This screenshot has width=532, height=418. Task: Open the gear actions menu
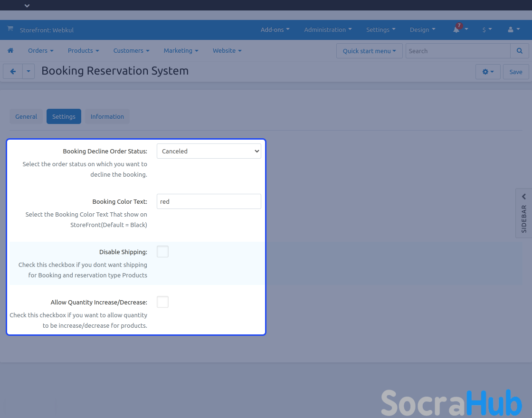click(x=488, y=72)
